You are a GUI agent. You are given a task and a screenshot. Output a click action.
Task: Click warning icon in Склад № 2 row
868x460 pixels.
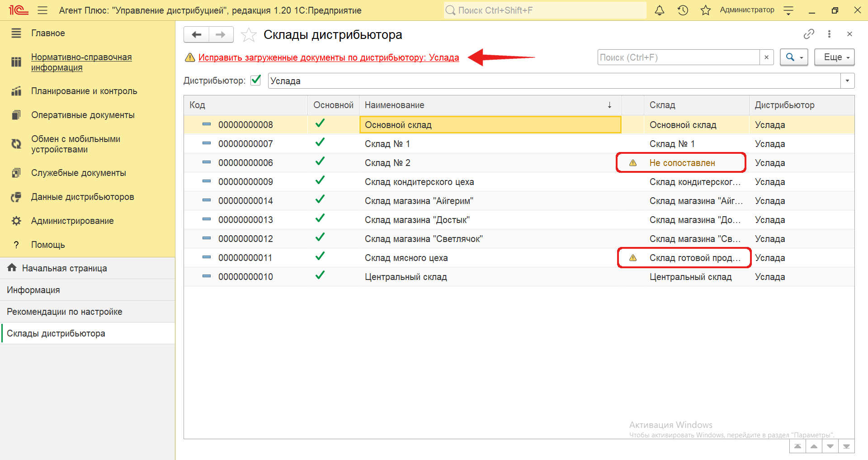633,163
